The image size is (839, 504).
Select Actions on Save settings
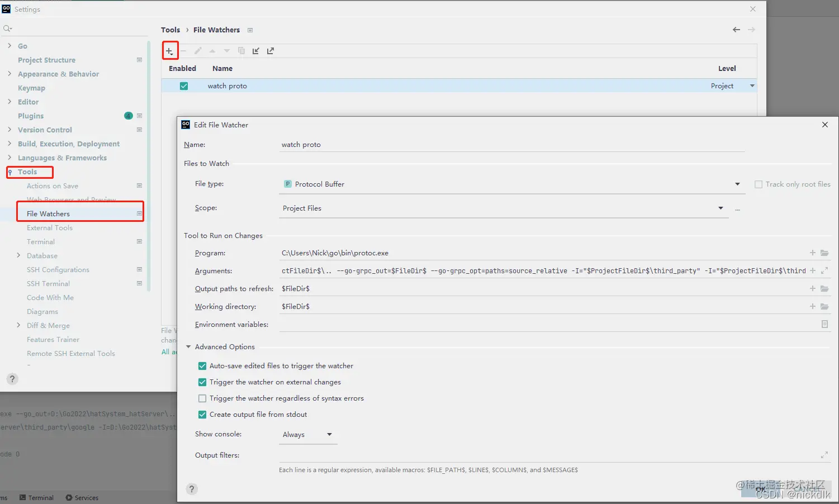[x=53, y=186]
